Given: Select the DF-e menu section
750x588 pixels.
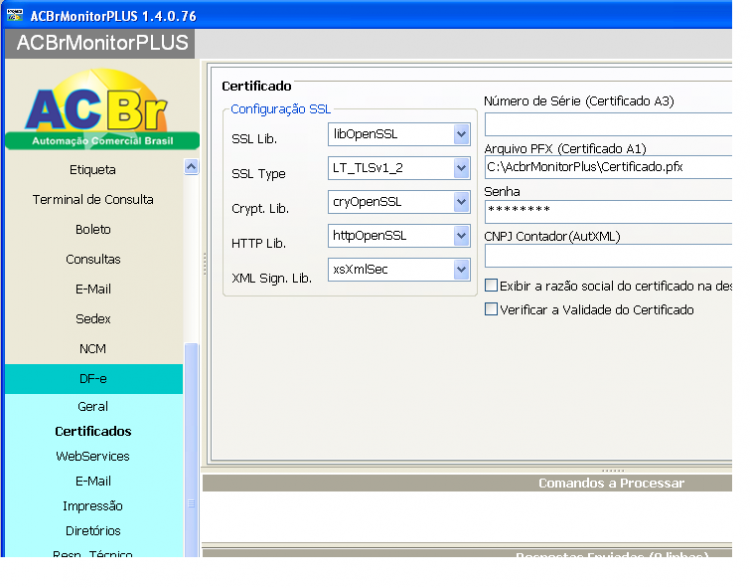Looking at the screenshot, I should coord(94,379).
